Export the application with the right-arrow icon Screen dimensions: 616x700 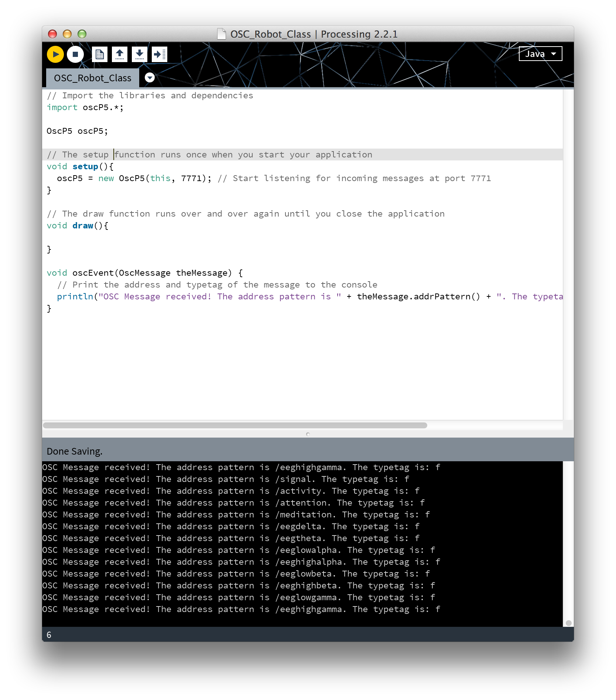[x=160, y=54]
